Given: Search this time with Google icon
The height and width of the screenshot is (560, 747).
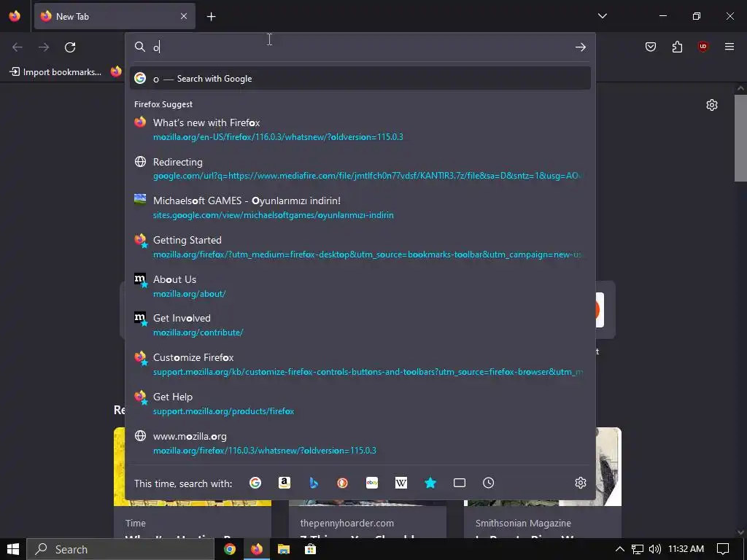Looking at the screenshot, I should pos(255,483).
